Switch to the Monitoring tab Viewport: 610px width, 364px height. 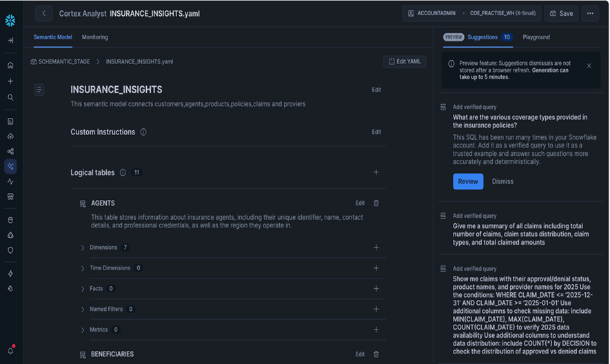tap(94, 37)
